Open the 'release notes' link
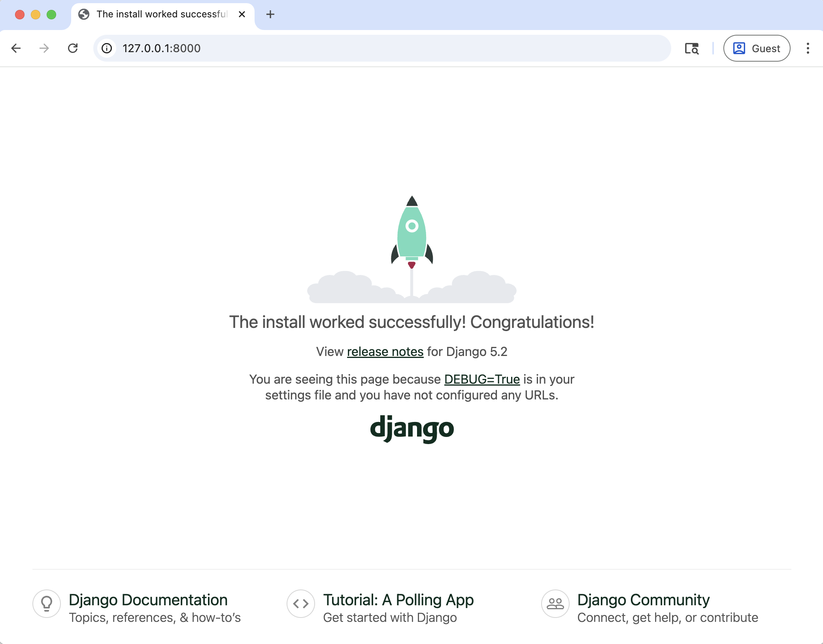823x644 pixels. click(385, 352)
